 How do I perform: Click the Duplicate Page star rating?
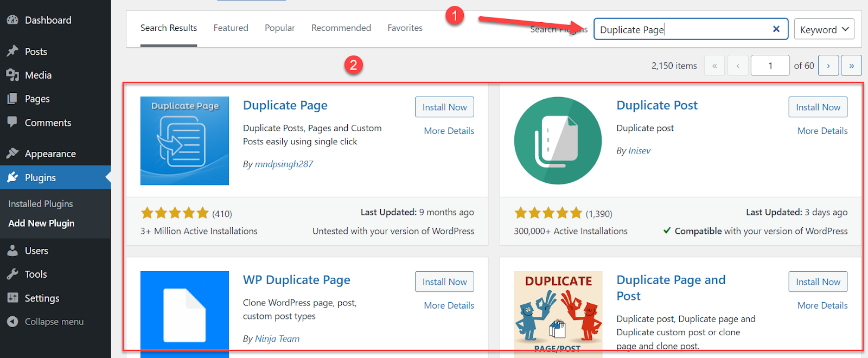coord(175,213)
